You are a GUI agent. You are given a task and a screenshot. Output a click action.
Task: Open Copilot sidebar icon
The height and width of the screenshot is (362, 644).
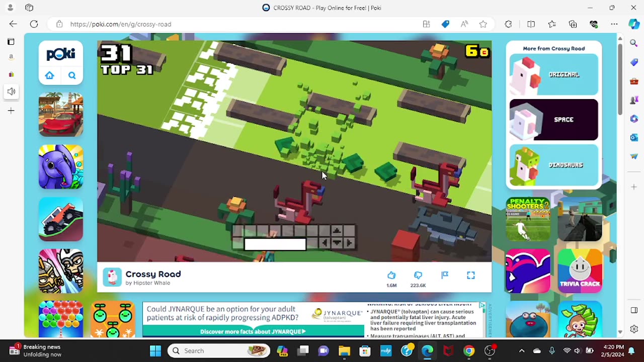tap(633, 24)
